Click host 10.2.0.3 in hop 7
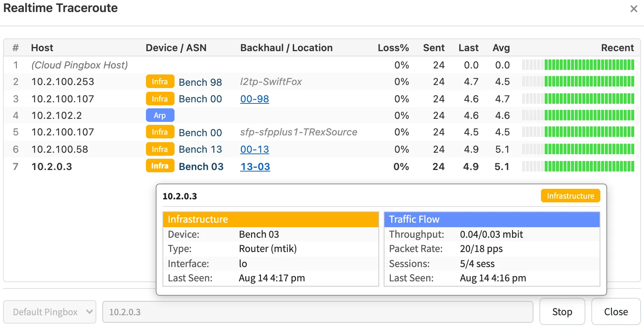 coord(52,167)
